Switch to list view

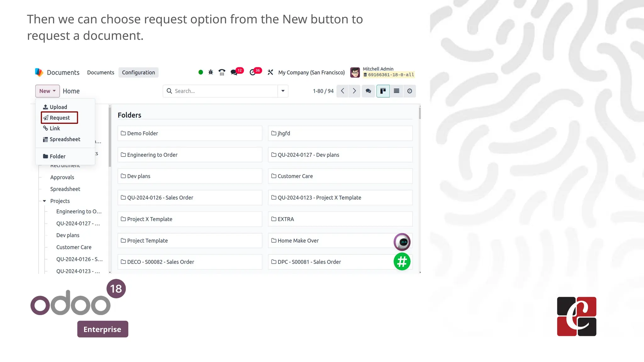point(397,91)
